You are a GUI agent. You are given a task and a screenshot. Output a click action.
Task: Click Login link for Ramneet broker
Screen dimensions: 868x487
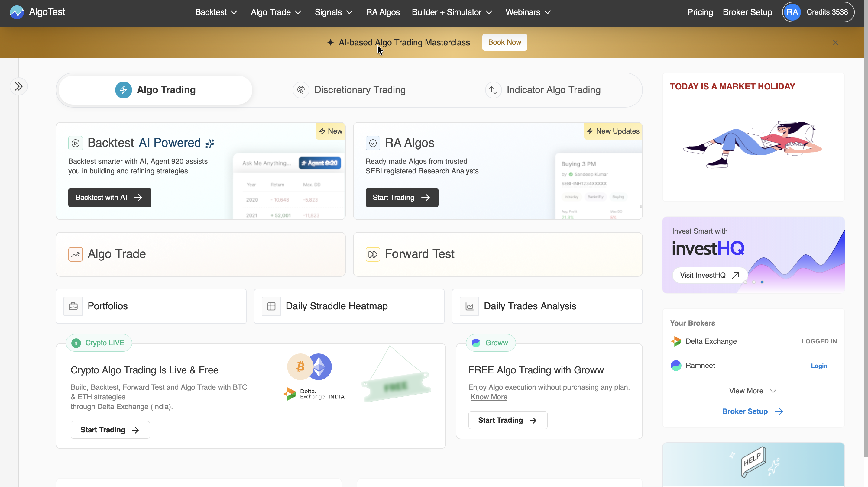pos(819,366)
